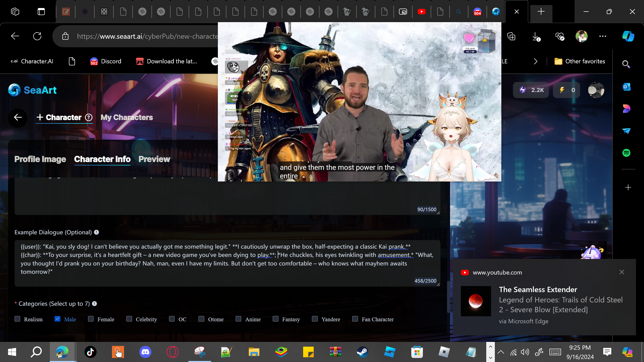Open the Character.AI bookmark
Image resolution: width=644 pixels, height=362 pixels.
click(32, 61)
